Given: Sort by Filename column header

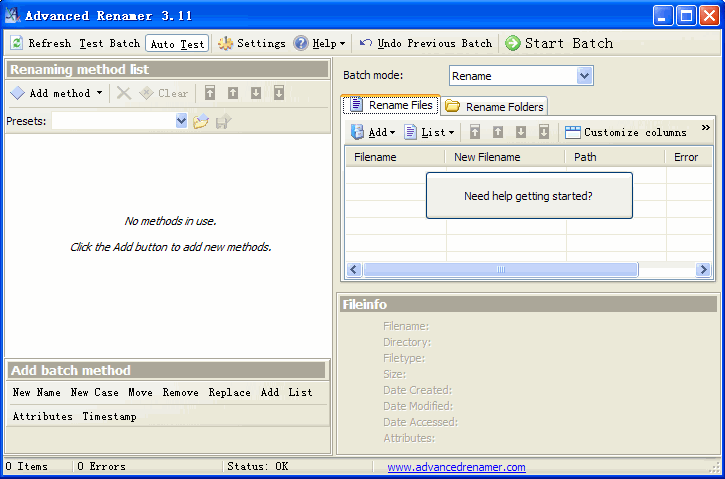Looking at the screenshot, I should [x=395, y=157].
